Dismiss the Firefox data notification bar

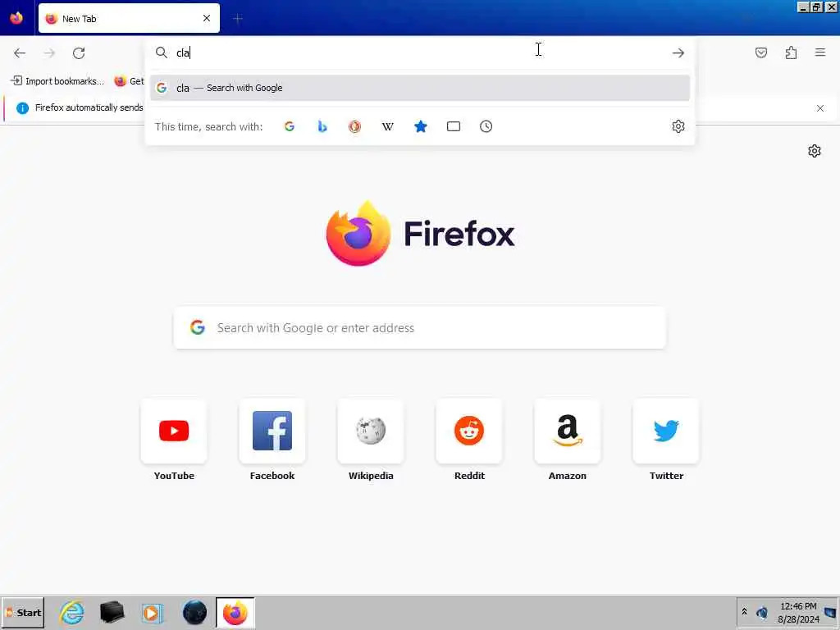point(820,108)
